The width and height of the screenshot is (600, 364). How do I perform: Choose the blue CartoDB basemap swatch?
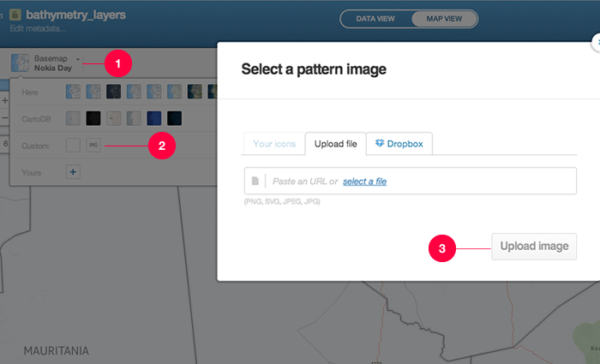(154, 118)
